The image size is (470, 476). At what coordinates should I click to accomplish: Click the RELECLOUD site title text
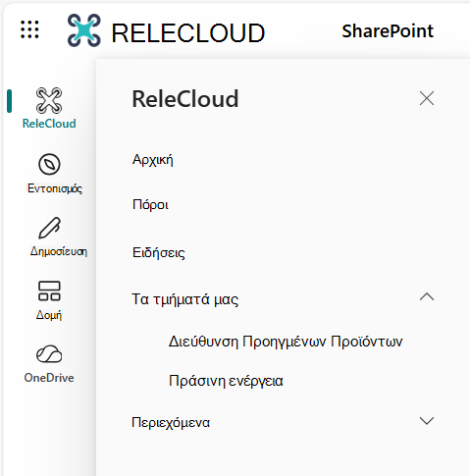click(x=188, y=33)
